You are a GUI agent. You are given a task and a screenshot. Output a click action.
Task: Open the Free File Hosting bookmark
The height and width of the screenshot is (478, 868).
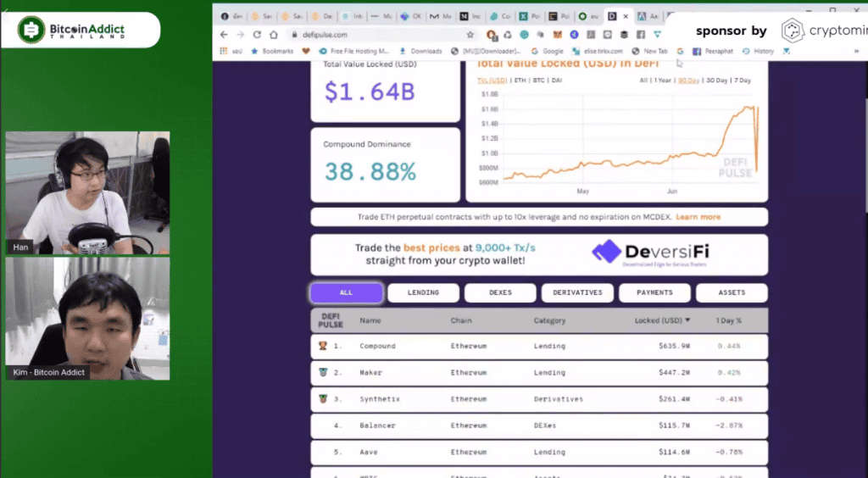(353, 51)
